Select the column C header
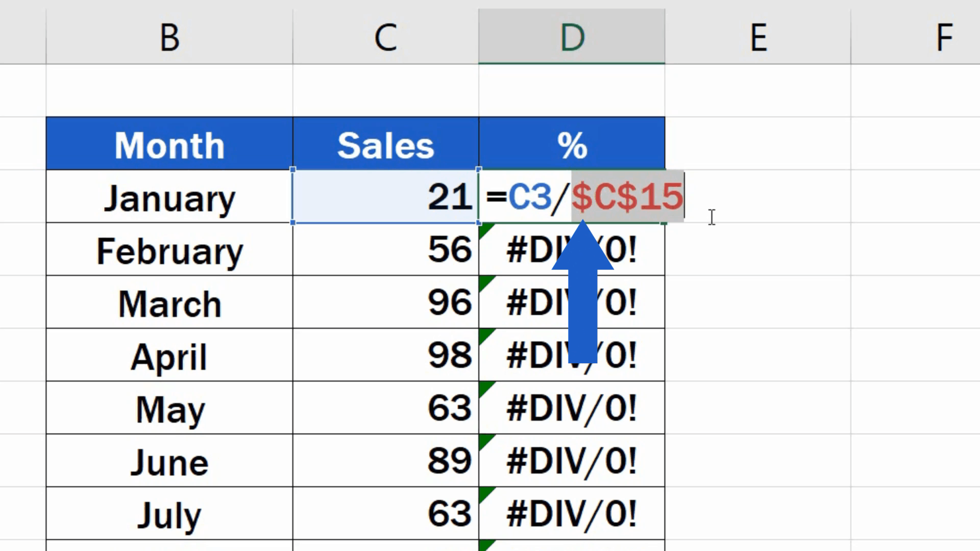Image resolution: width=980 pixels, height=551 pixels. [x=385, y=36]
